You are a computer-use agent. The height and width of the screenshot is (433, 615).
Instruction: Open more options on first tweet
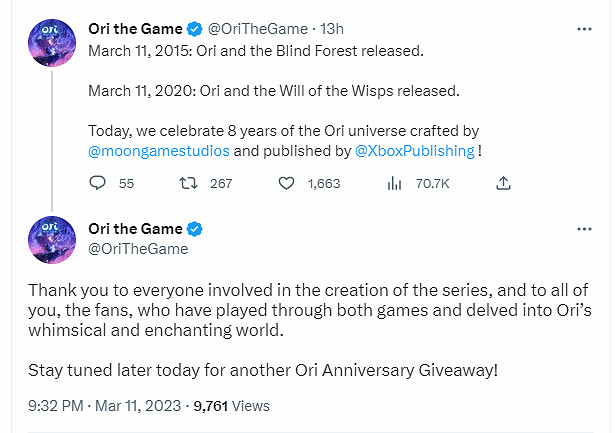coord(585,30)
